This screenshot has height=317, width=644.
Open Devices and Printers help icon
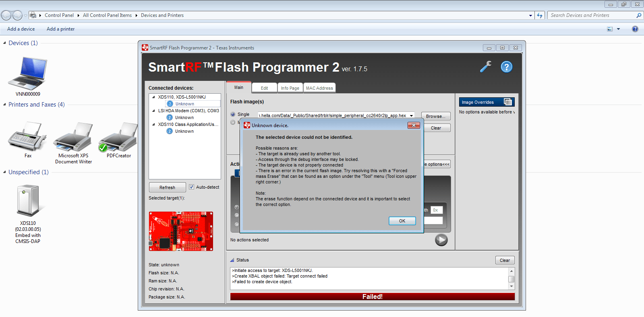pyautogui.click(x=635, y=29)
